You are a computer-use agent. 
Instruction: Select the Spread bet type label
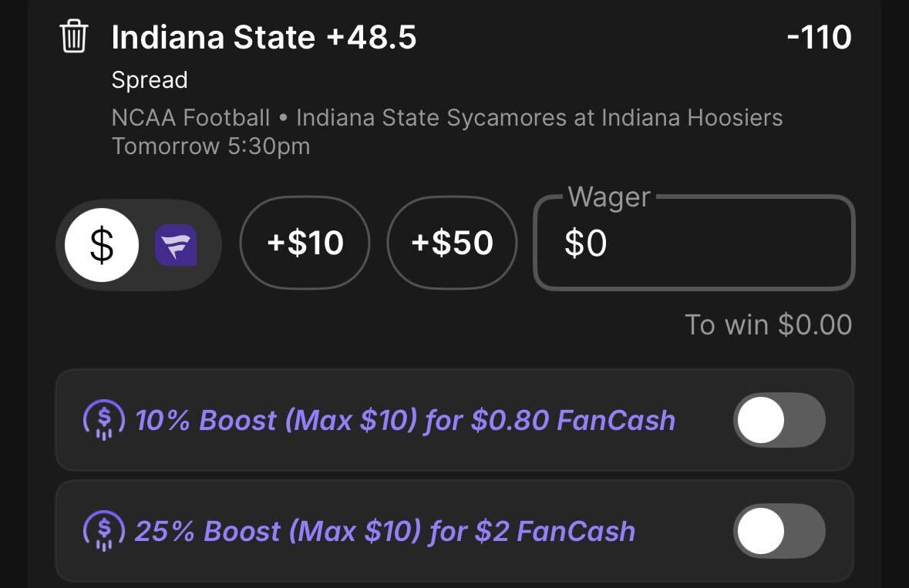150,80
